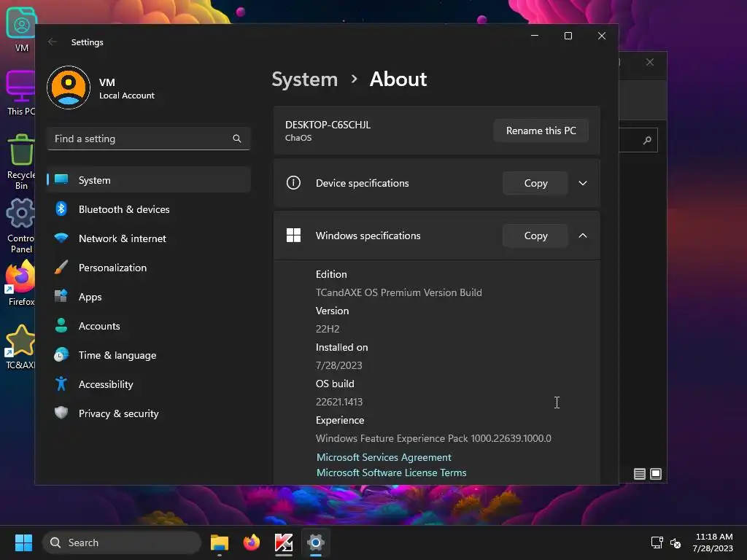
Task: Go to Accessibility settings
Action: coord(149,384)
